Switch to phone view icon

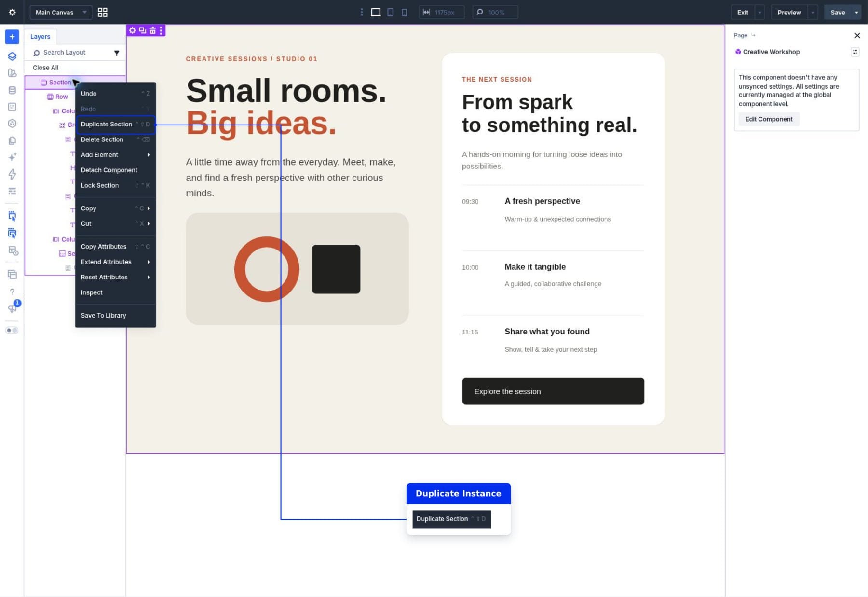coord(404,12)
